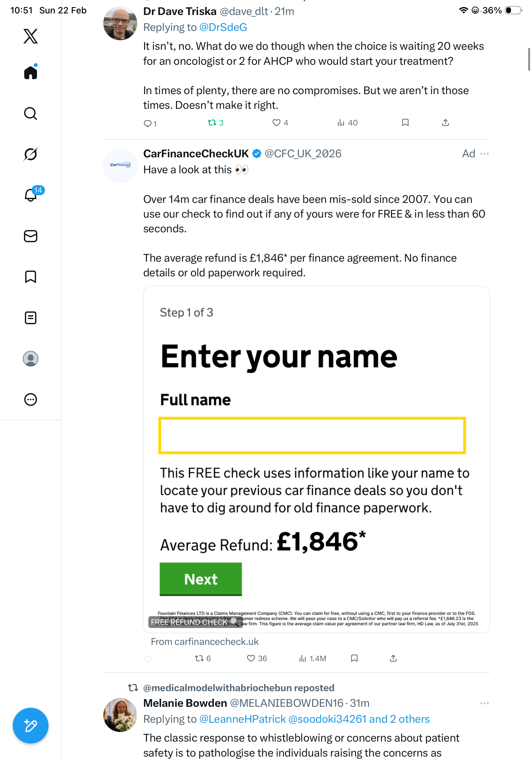
Task: Open Grok from the sidebar
Action: [x=31, y=154]
